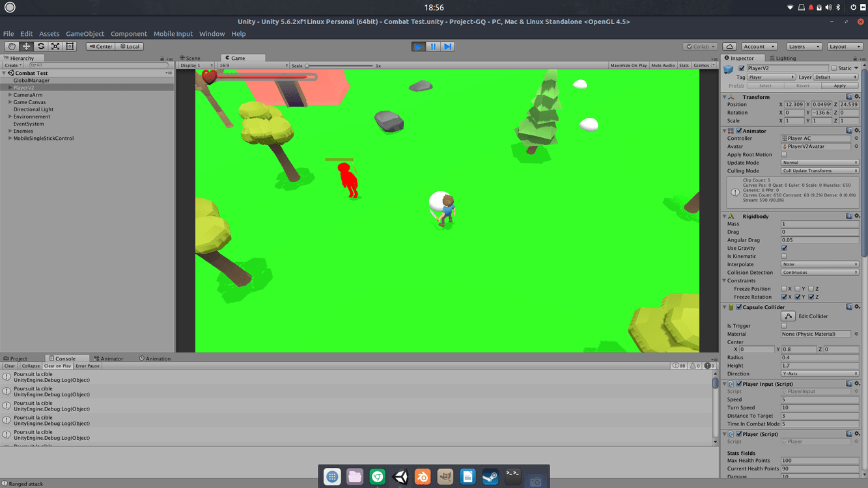Open the Culling Mode dropdown
868x488 pixels.
tap(820, 170)
